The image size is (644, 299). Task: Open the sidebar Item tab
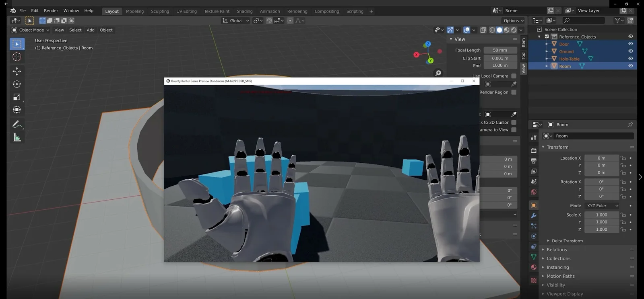click(x=523, y=42)
